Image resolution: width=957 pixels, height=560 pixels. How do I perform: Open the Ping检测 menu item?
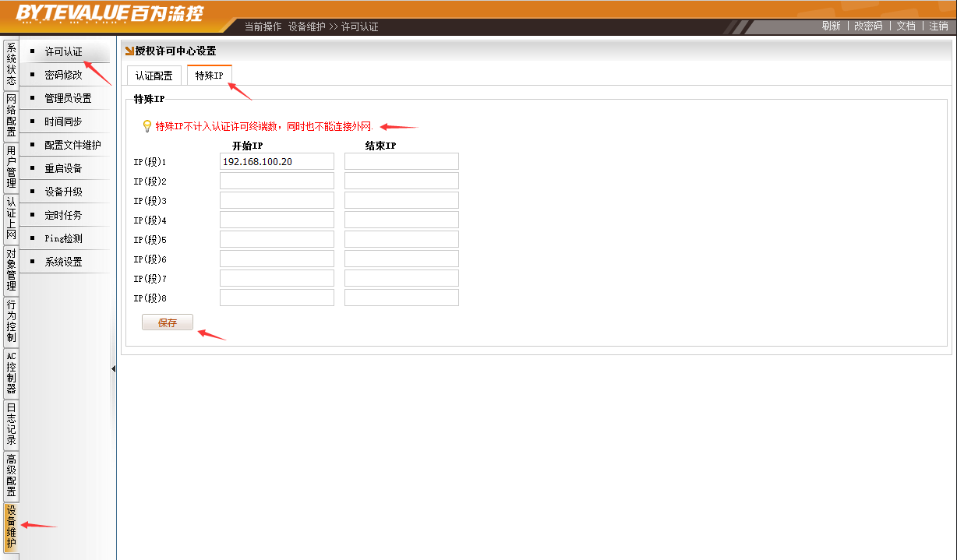(x=63, y=238)
